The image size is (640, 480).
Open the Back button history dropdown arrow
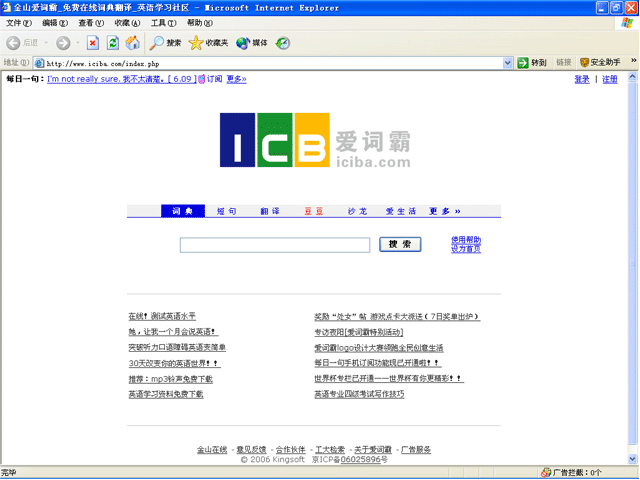point(46,43)
